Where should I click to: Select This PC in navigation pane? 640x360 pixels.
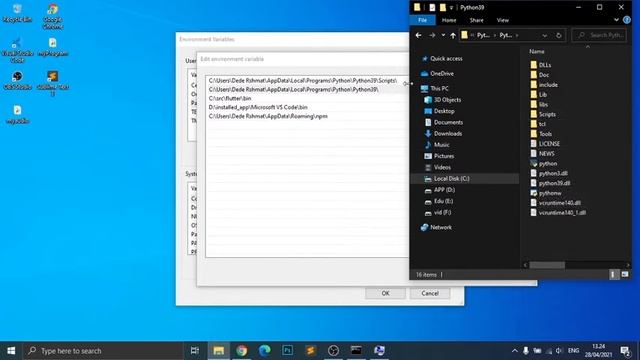[439, 88]
